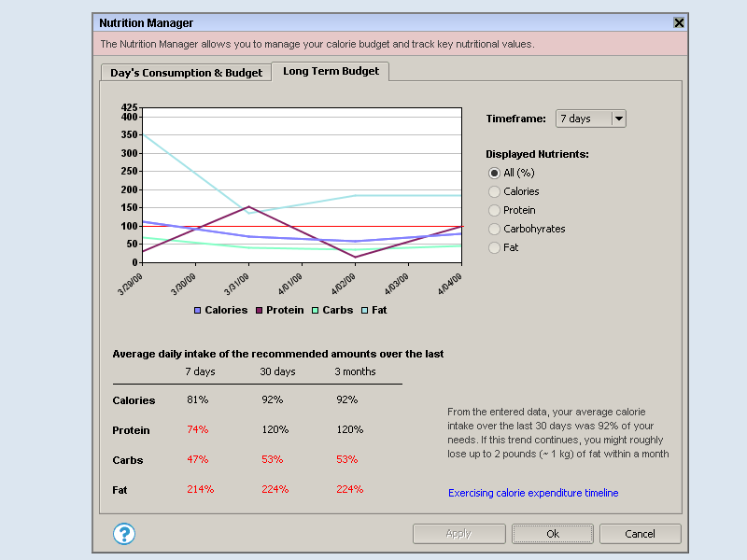The height and width of the screenshot is (560, 747).
Task: Click the Fat legend color swatch
Action: 364,310
